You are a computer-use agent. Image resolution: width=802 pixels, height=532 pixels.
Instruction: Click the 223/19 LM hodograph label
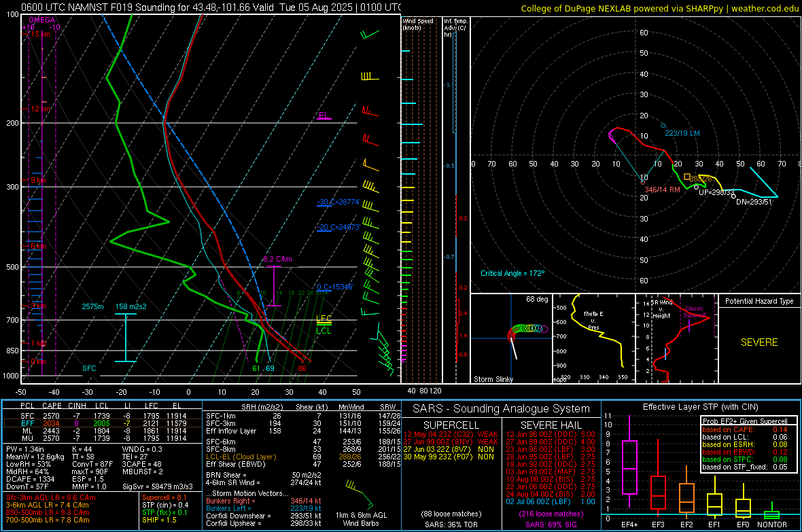pos(682,134)
